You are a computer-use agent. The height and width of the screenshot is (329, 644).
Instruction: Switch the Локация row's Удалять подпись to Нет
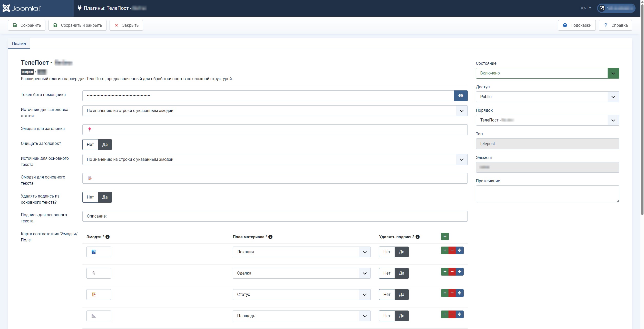pyautogui.click(x=387, y=252)
